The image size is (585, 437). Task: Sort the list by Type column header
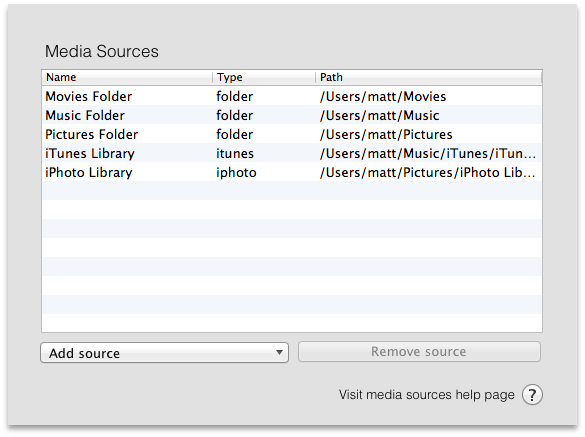click(x=264, y=77)
